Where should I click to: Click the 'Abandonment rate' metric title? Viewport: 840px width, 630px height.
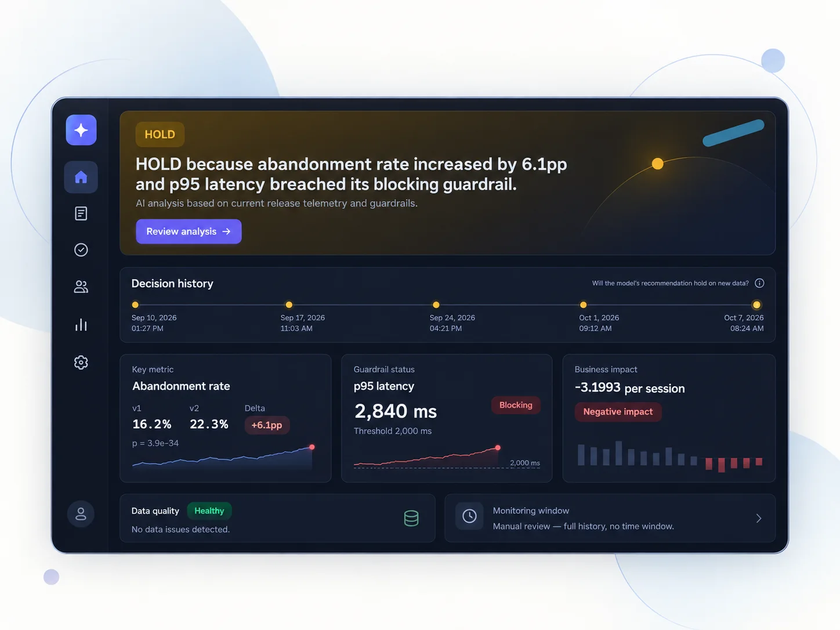[x=181, y=386]
